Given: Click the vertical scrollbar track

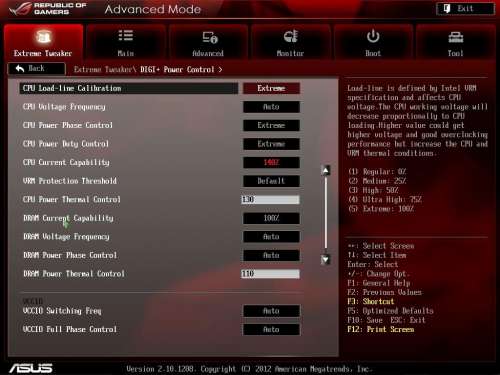Looking at the screenshot, I should 326,213.
